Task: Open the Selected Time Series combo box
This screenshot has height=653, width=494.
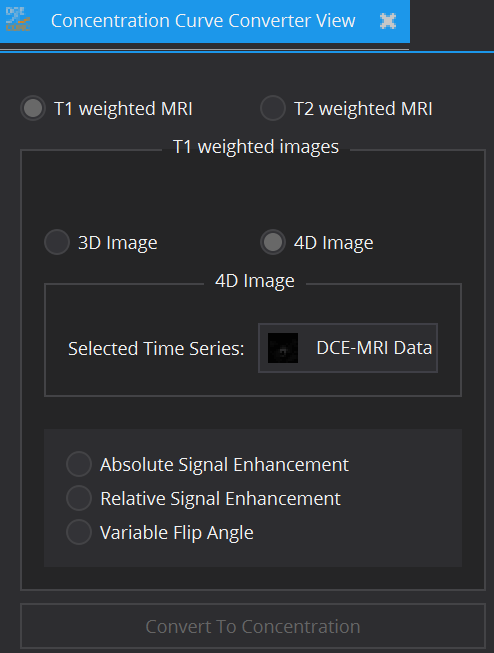Action: click(x=348, y=348)
